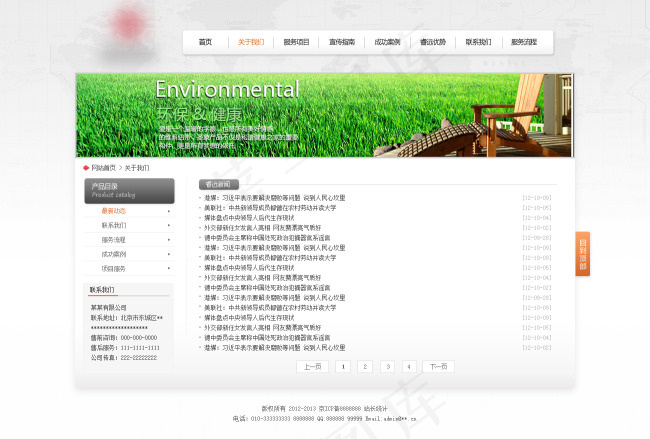Click the 网站首页 breadcrumb link

tap(103, 168)
